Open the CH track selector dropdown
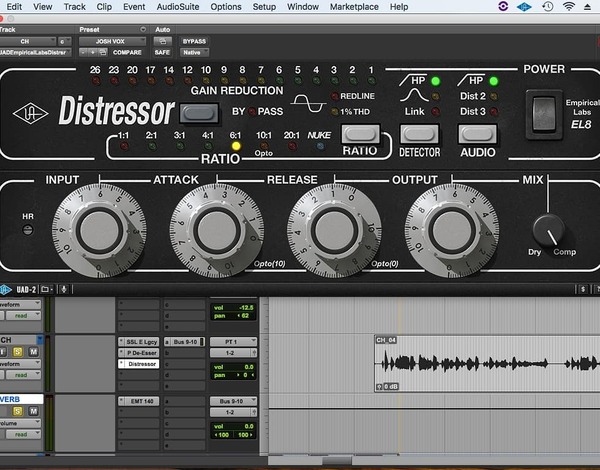The height and width of the screenshot is (470, 600). tap(28, 41)
